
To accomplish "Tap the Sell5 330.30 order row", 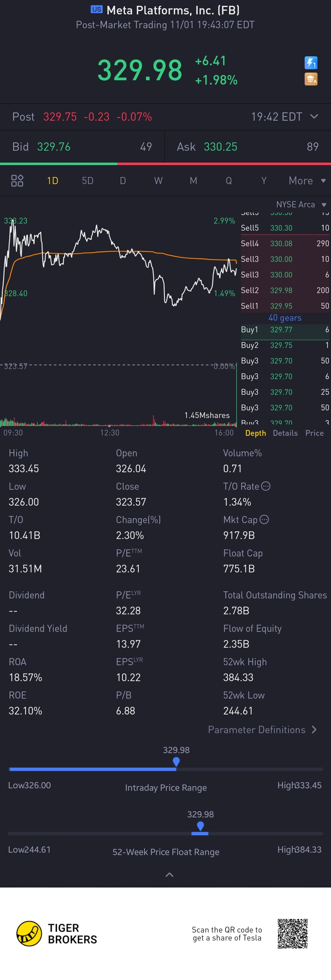I will pyautogui.click(x=285, y=228).
